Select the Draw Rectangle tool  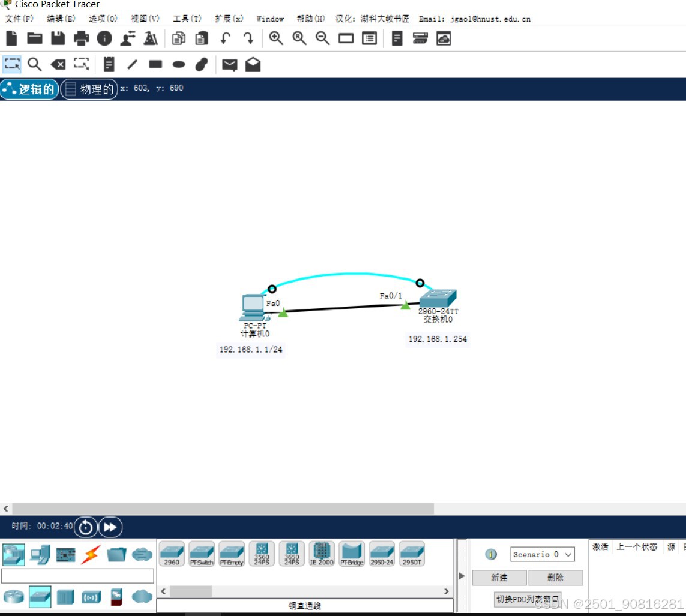[155, 64]
